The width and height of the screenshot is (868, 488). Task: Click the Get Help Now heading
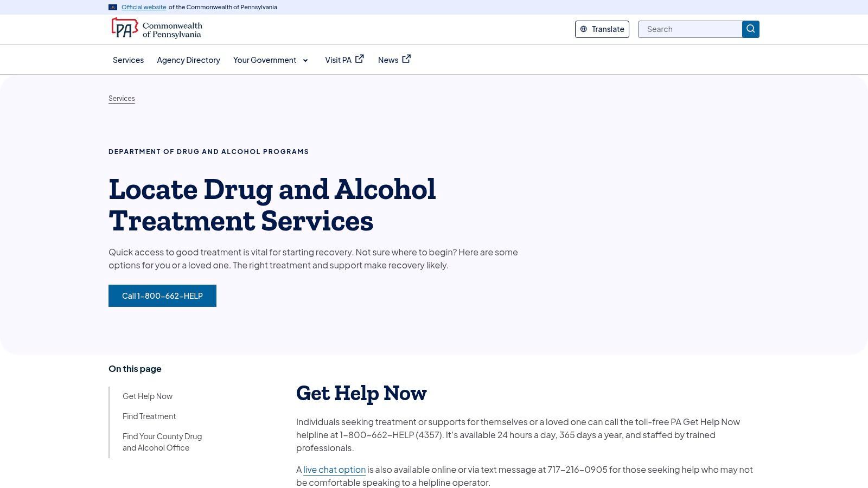pyautogui.click(x=361, y=393)
